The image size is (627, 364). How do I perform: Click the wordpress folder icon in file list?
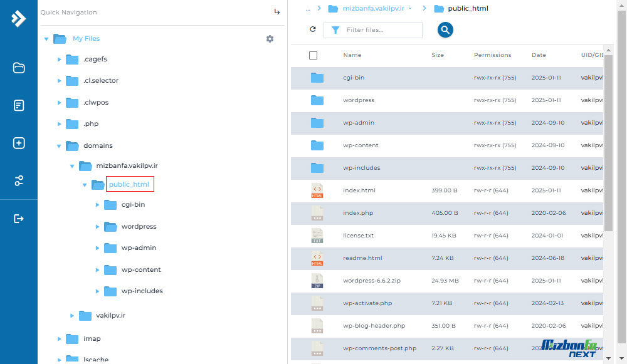(x=317, y=100)
